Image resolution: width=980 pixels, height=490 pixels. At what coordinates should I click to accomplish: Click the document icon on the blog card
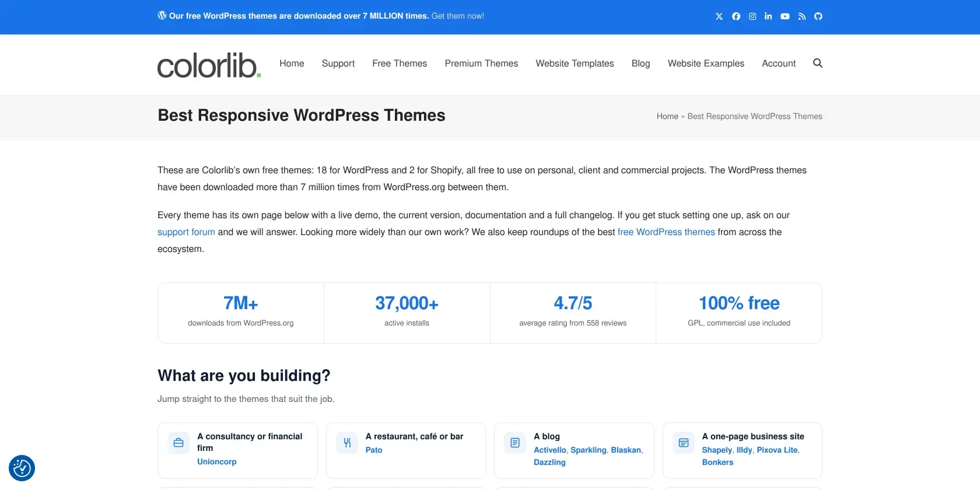click(x=515, y=443)
